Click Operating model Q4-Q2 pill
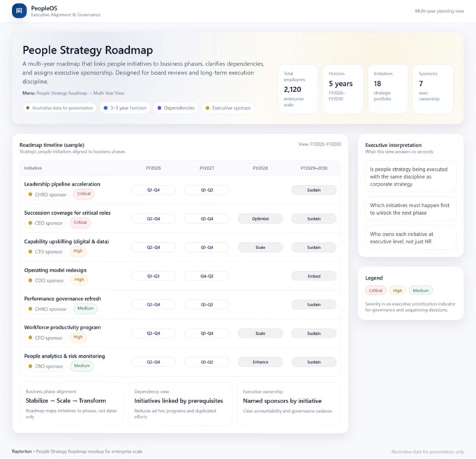Viewport: 476px width, 459px height. point(207,276)
